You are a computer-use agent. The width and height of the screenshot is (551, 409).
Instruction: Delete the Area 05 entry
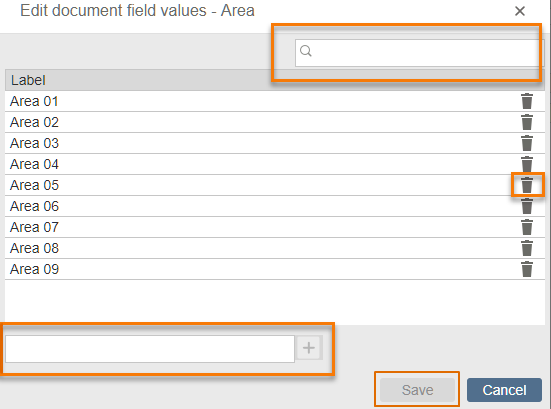527,185
